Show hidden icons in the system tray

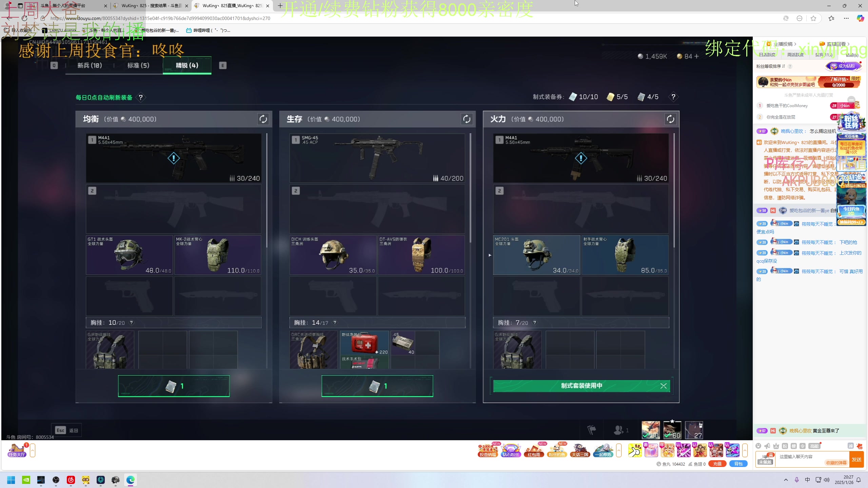point(786,480)
